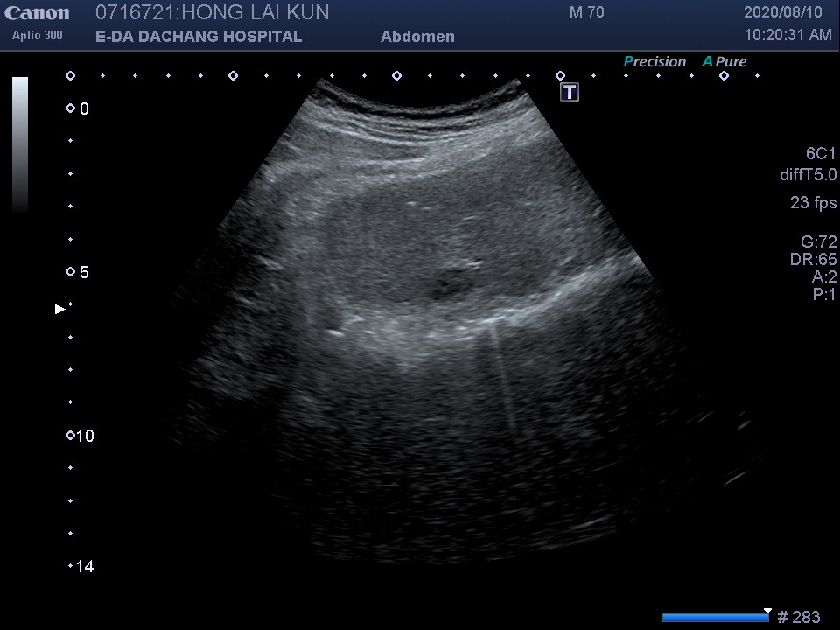Screen dimensions: 840x630
Task: Click the grayscale bar
Action: tap(20, 144)
